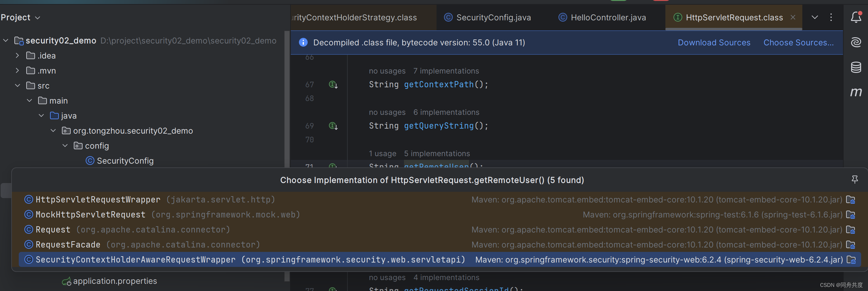Click the '1 usage' hint above getRemoteUser
Screen dimensions: 868x291
[x=382, y=154]
